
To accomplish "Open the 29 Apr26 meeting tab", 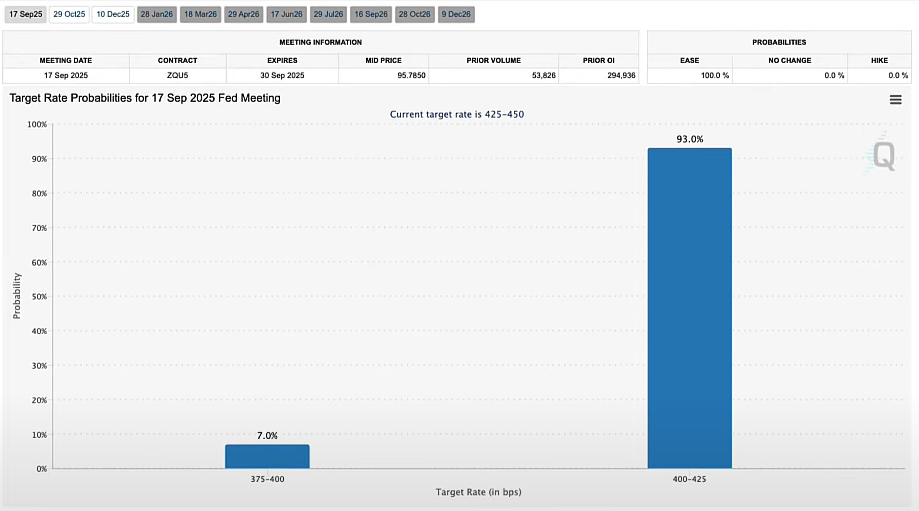I will [x=243, y=14].
